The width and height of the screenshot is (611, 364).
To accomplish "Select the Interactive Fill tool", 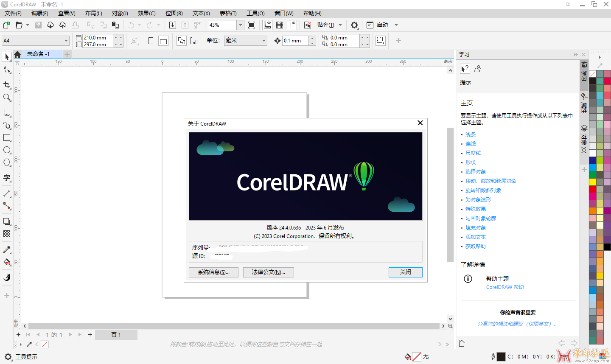I will (x=7, y=262).
